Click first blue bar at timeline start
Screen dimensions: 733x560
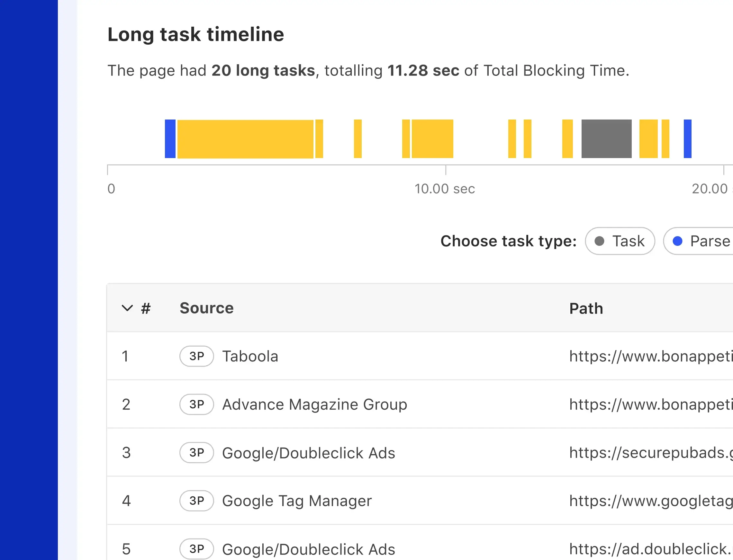coord(170,139)
